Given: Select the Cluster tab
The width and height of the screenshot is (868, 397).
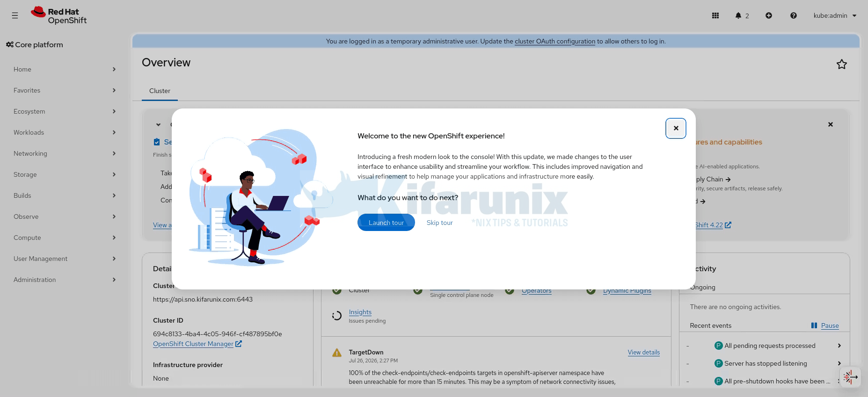Looking at the screenshot, I should coord(160,91).
